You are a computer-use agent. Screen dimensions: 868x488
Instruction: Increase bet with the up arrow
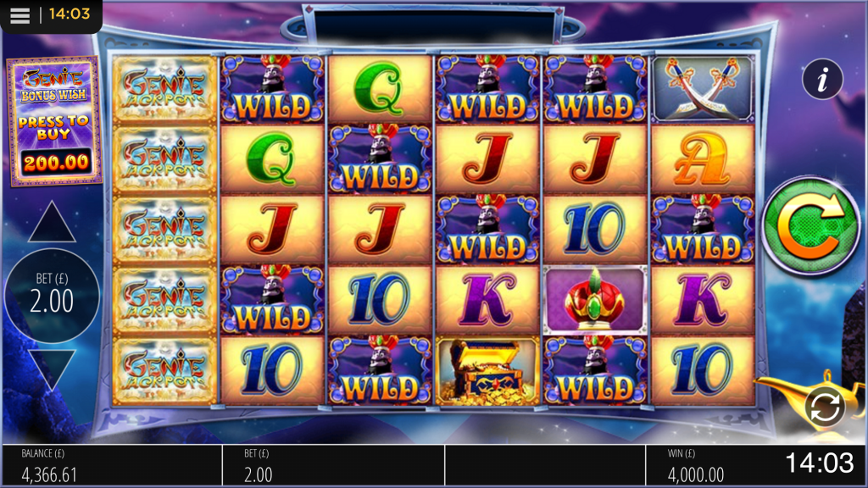point(52,222)
